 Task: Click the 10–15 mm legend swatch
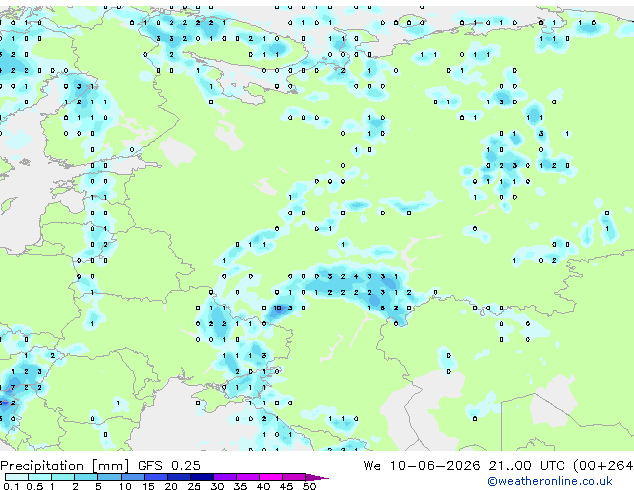click(x=132, y=477)
